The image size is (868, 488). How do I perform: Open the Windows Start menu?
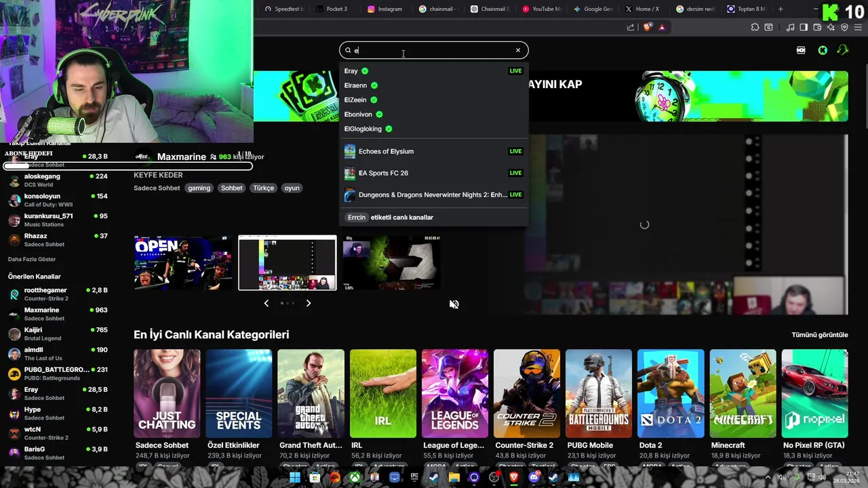[295, 477]
